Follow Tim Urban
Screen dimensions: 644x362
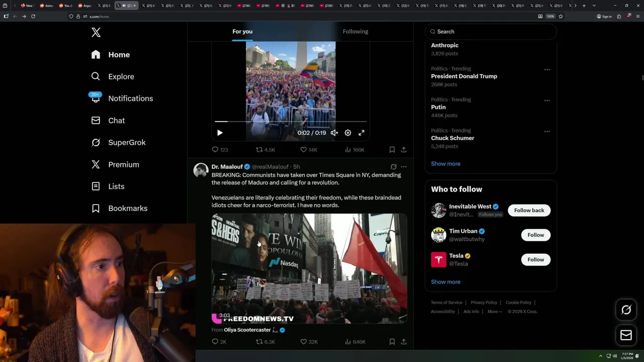point(536,235)
